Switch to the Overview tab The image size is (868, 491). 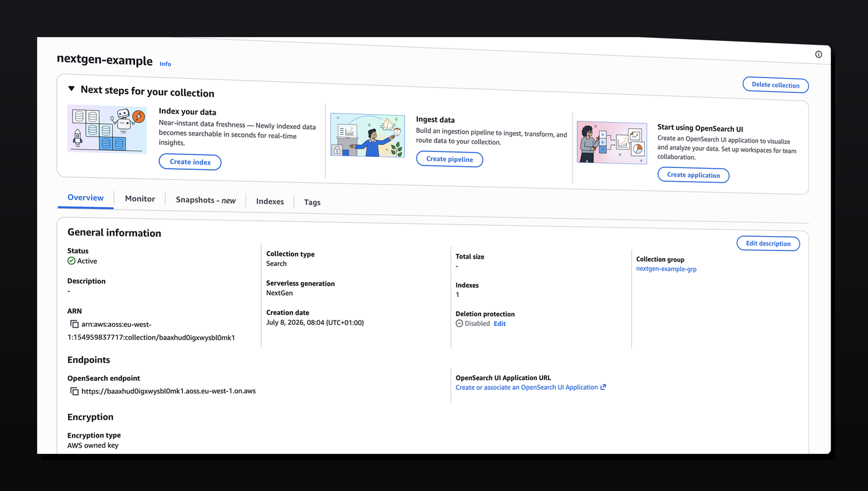[x=86, y=198]
